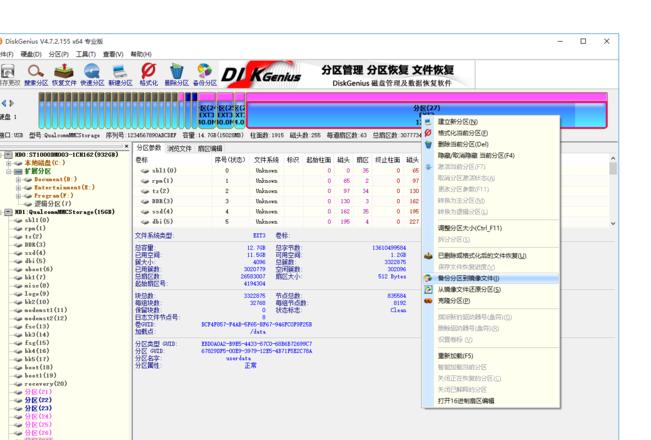
Task: Collapse the 扩展分区 tree node
Action: tap(8, 171)
